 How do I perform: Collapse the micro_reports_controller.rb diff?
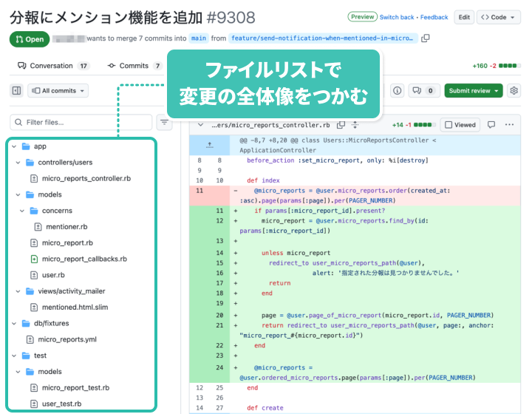(x=199, y=125)
